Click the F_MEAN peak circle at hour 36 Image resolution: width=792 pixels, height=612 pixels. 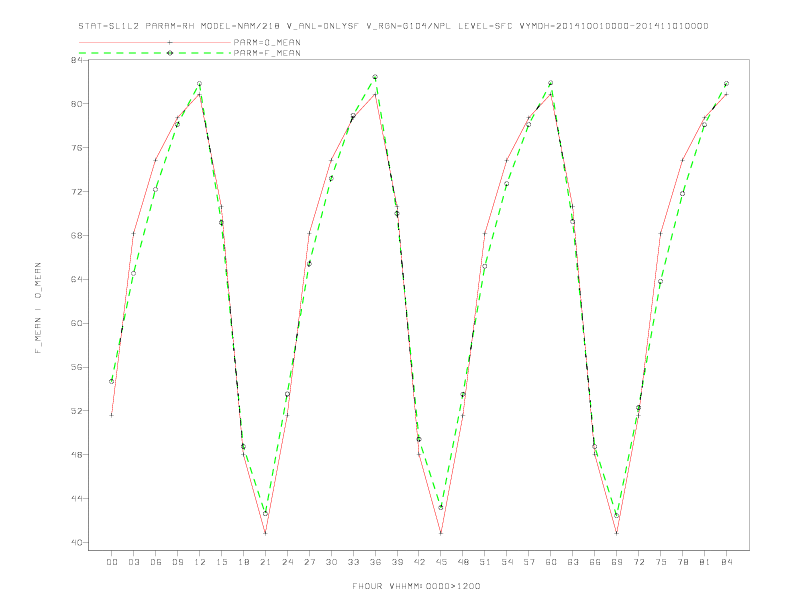pos(375,77)
